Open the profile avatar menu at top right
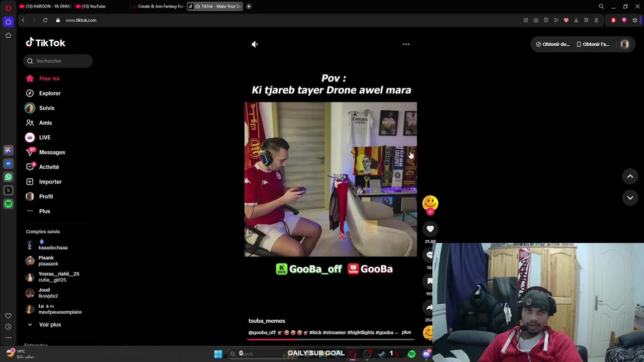This screenshot has height=362, width=644. coord(624,44)
